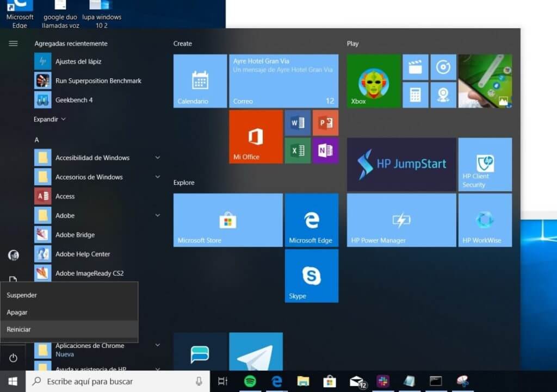The image size is (557, 392).
Task: Open the user account avatar
Action: 14,255
